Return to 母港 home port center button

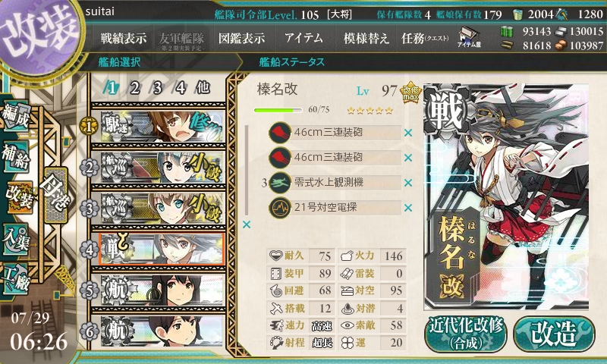point(55,195)
